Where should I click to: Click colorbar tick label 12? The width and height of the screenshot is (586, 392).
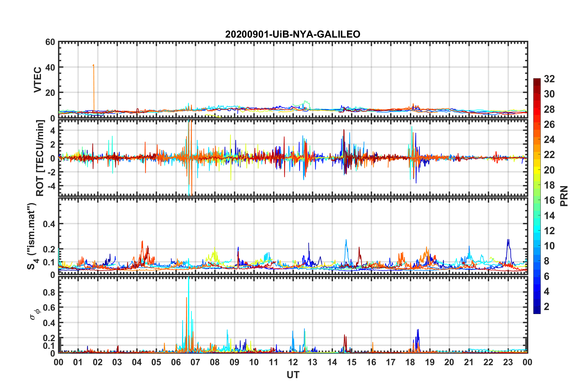(x=549, y=231)
